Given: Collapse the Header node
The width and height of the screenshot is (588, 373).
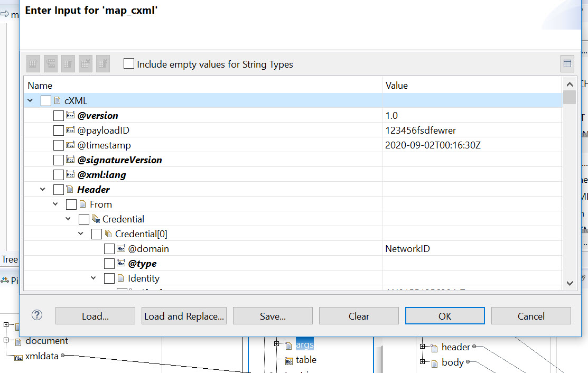Looking at the screenshot, I should (43, 189).
